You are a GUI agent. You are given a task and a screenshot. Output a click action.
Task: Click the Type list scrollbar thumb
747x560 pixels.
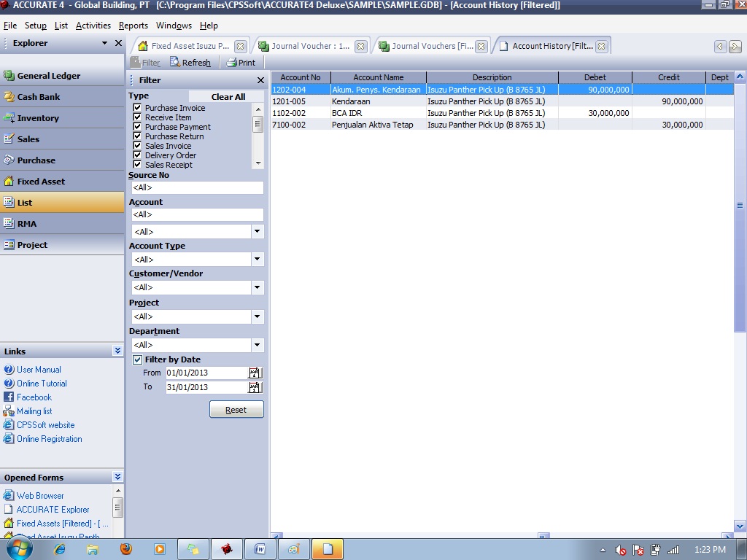(258, 124)
